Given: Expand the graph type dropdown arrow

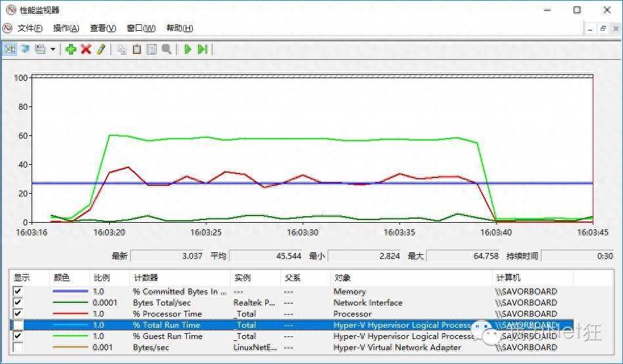Looking at the screenshot, I should [x=53, y=49].
